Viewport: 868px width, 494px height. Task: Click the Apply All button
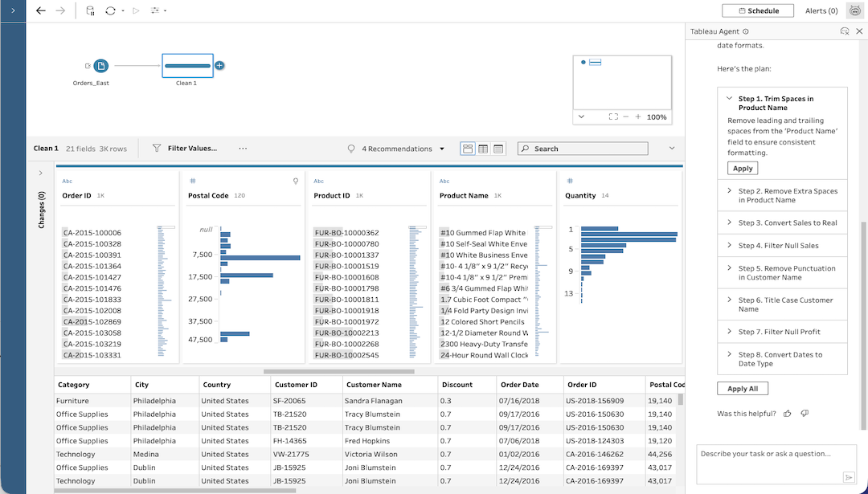743,388
